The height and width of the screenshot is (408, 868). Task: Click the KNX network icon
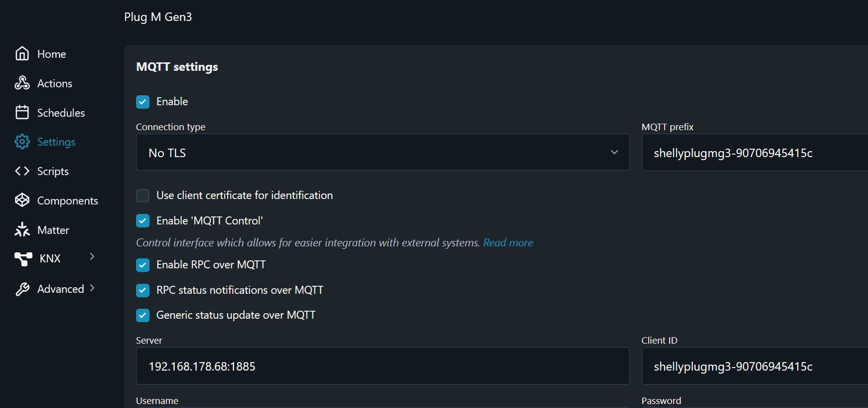click(23, 258)
